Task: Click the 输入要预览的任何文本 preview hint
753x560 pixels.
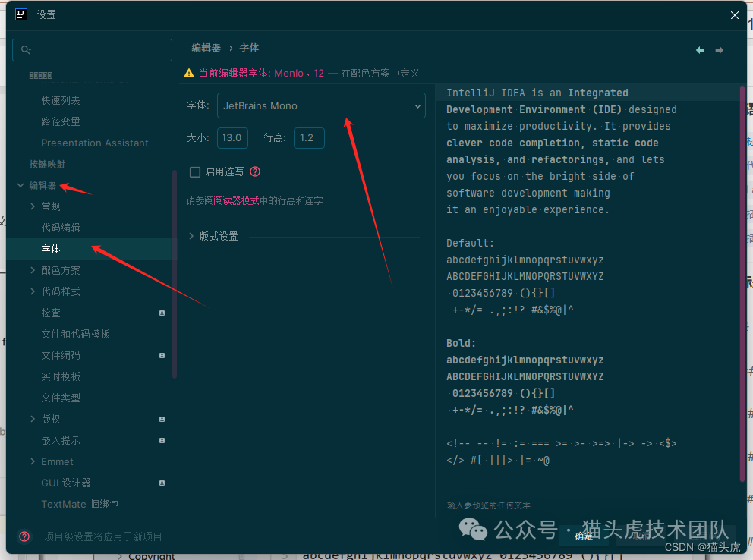Action: click(488, 505)
